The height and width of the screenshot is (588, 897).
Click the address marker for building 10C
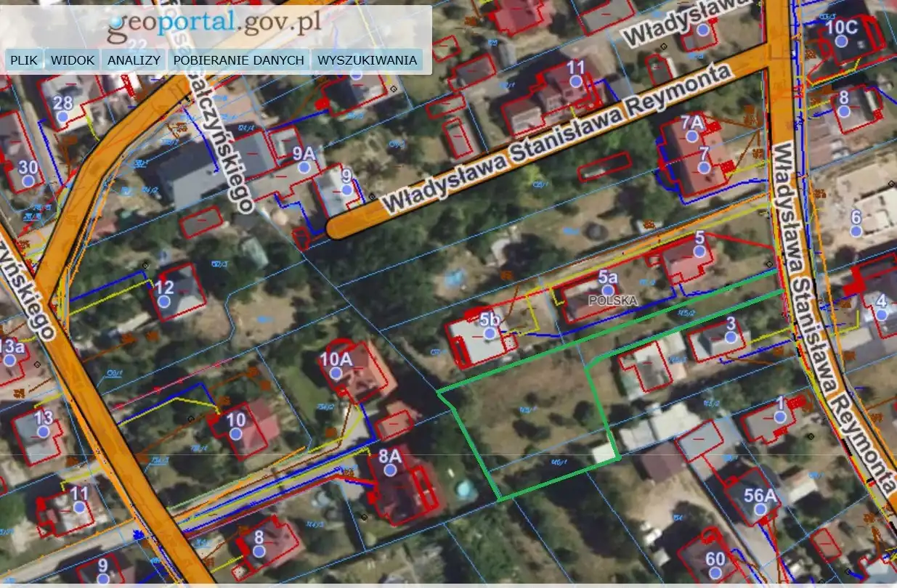click(x=842, y=43)
